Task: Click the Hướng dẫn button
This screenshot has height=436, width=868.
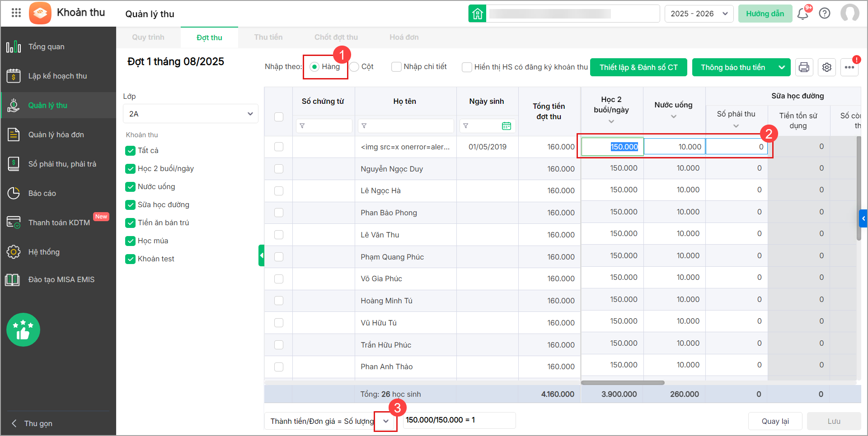Action: click(x=765, y=14)
